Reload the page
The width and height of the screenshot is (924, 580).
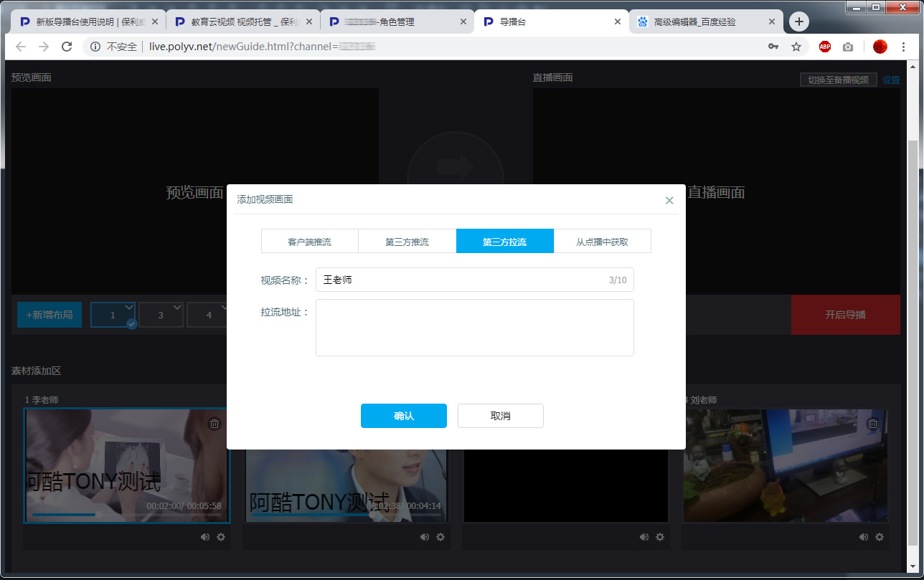[x=67, y=47]
